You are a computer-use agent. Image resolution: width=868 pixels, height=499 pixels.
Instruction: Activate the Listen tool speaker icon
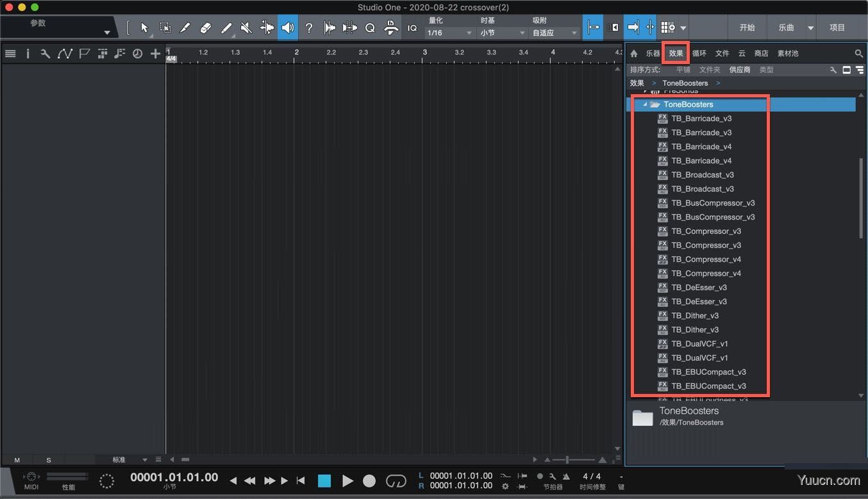click(x=287, y=28)
